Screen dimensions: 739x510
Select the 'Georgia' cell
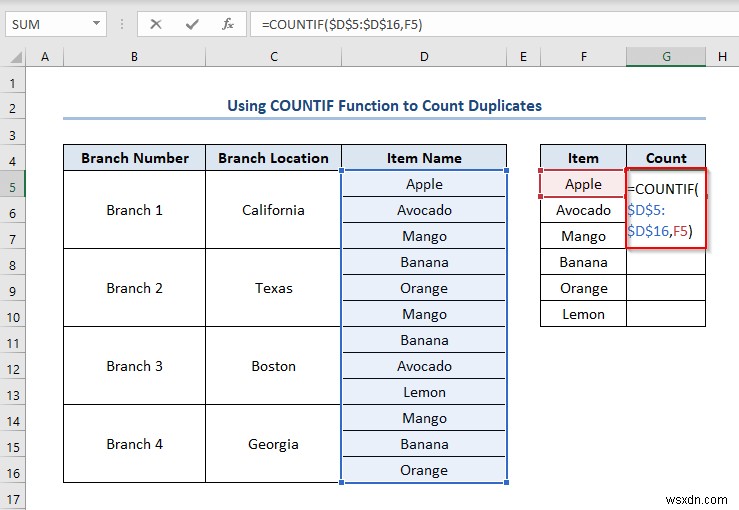[x=273, y=444]
